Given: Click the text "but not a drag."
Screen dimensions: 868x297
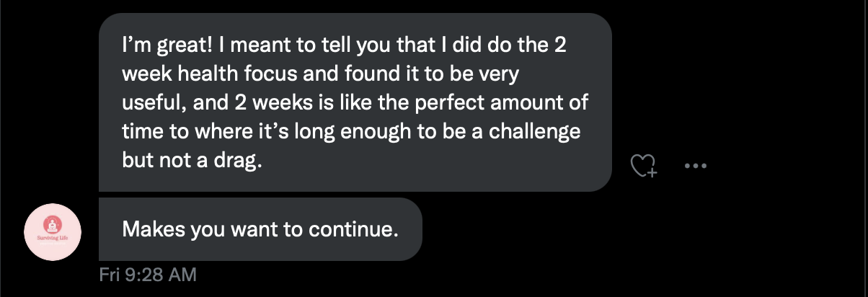Looking at the screenshot, I should point(190,161).
